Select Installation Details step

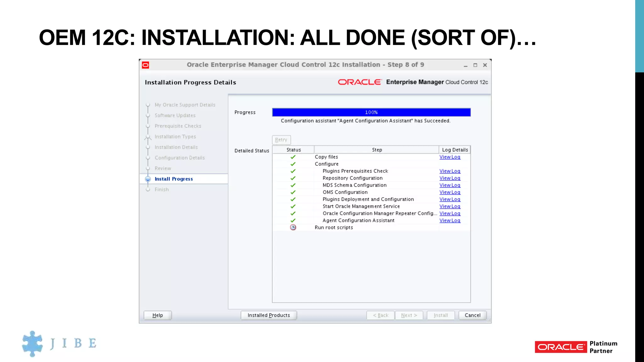coord(176,147)
